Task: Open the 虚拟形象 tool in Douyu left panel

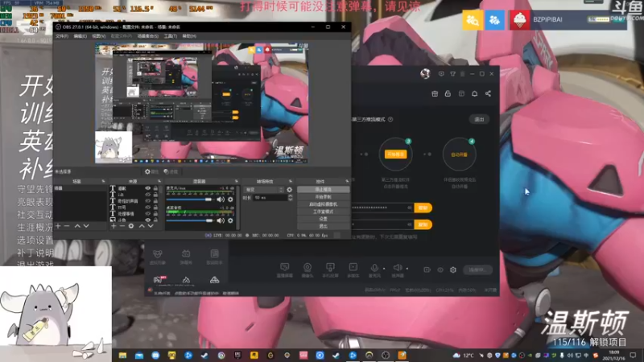Action: tap(157, 257)
